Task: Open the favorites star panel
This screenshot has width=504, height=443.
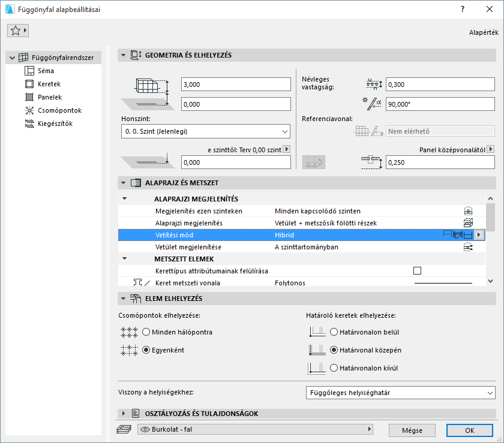Action: click(x=17, y=30)
